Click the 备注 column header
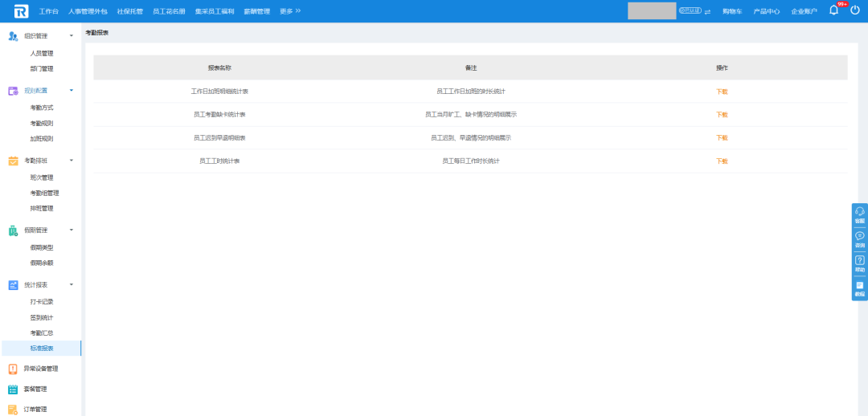 [x=470, y=67]
